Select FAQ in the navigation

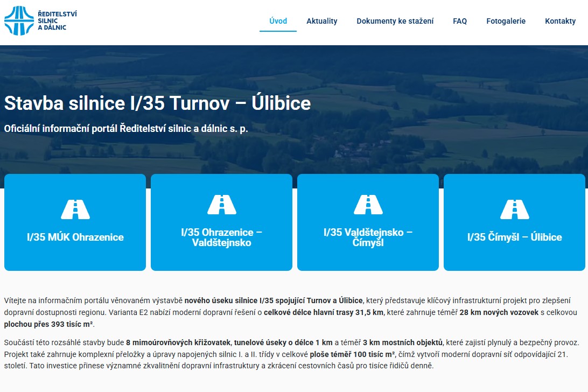(459, 22)
